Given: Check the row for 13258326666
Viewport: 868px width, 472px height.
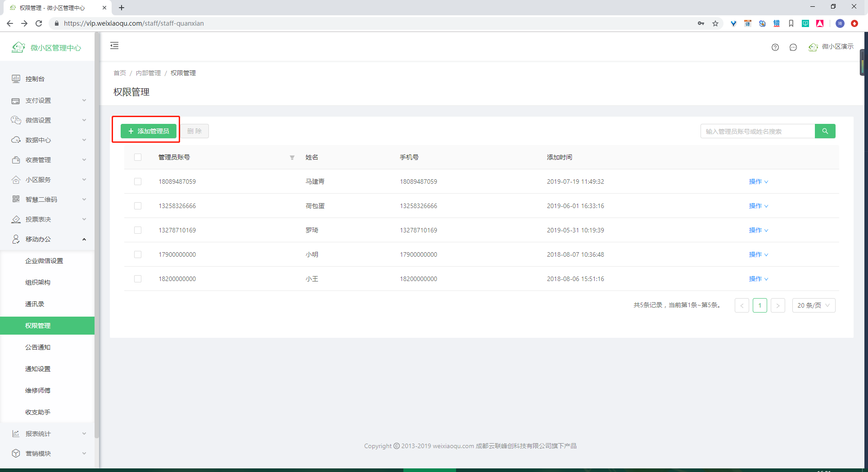Looking at the screenshot, I should click(138, 206).
